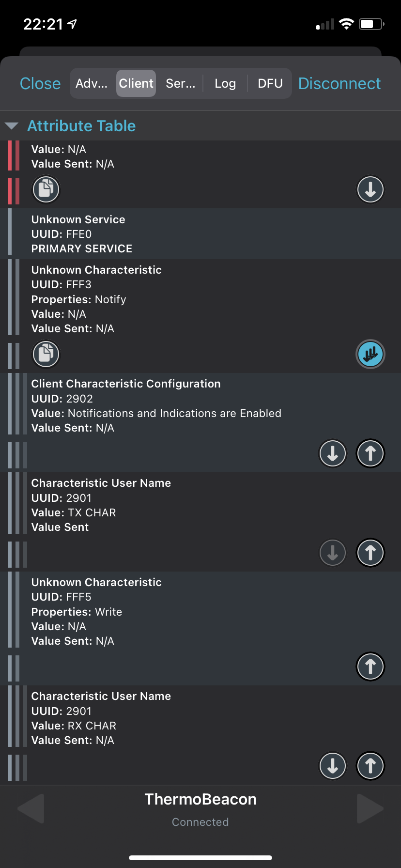This screenshot has width=401, height=868.
Task: Tap Close in the header
Action: pos(40,83)
